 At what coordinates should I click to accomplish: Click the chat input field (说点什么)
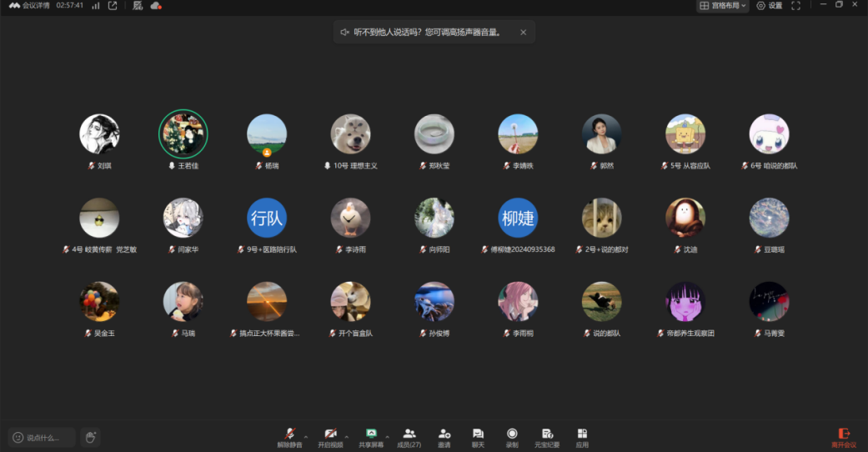pos(42,437)
